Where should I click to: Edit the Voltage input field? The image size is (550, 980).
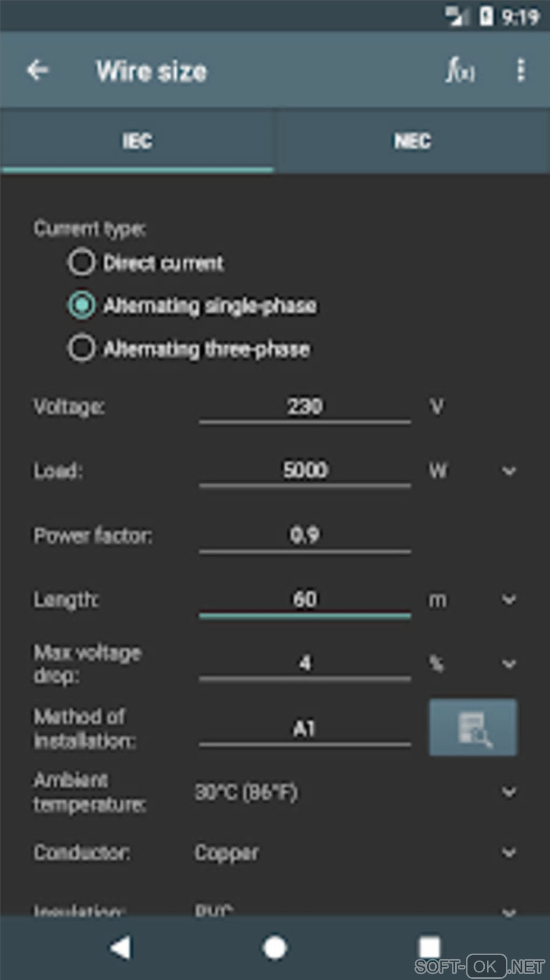[305, 407]
